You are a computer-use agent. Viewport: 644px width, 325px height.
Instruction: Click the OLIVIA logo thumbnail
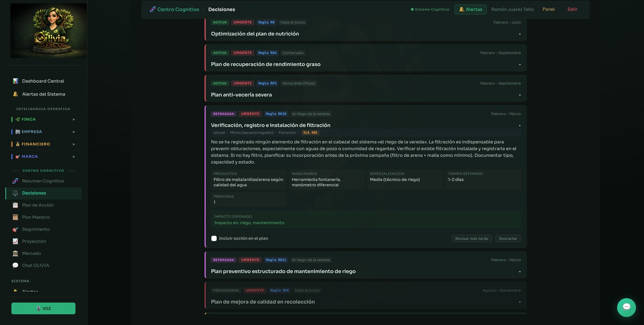tap(48, 31)
